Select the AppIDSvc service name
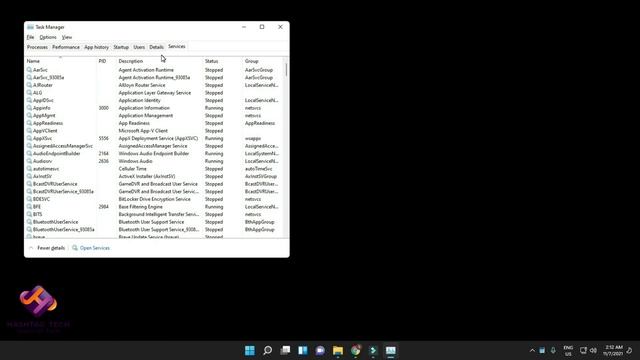Image resolution: width=640 pixels, height=360 pixels. tap(43, 100)
